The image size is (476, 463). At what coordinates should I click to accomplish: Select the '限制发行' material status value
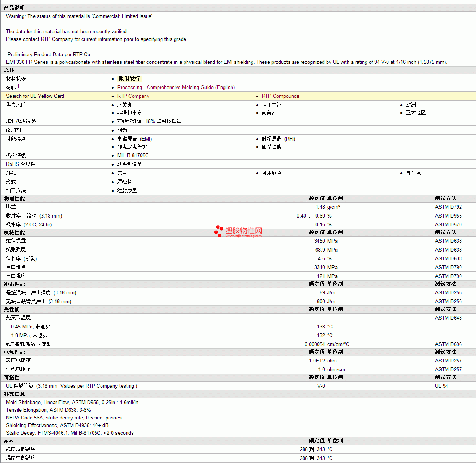click(x=129, y=78)
